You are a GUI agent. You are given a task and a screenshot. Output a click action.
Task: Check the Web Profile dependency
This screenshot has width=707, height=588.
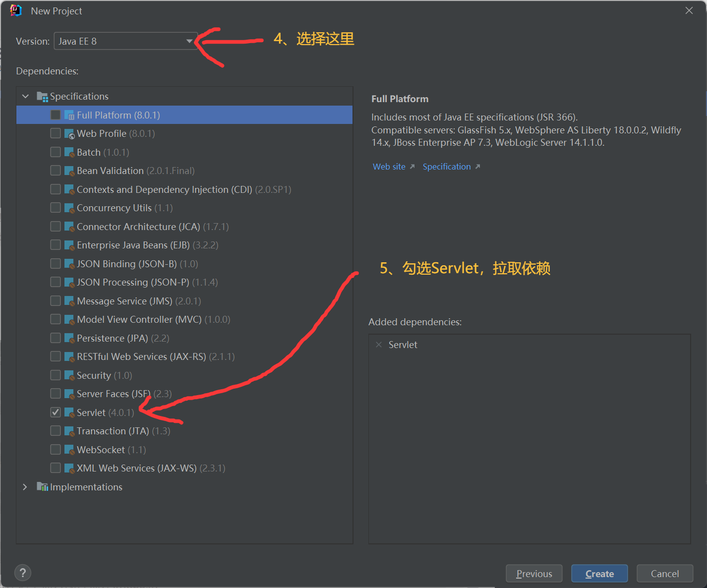click(56, 134)
